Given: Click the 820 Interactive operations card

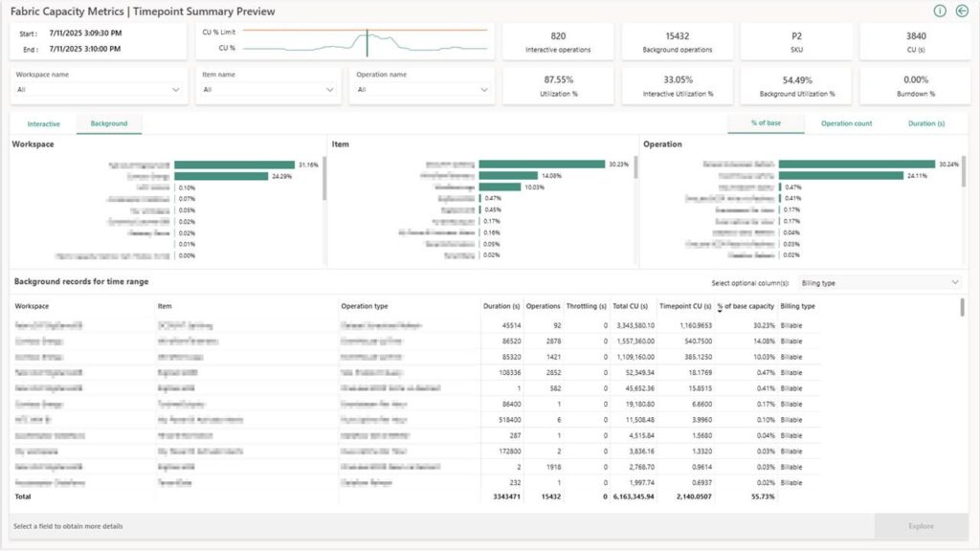Looking at the screenshot, I should click(x=558, y=42).
